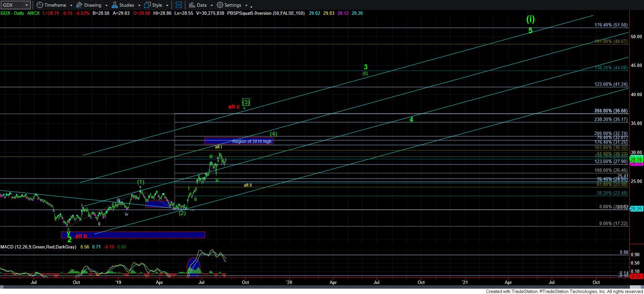Screen dimensions: 644x294
Task: Click the 20.26 cyan price tag on axis
Action: pyautogui.click(x=636, y=209)
